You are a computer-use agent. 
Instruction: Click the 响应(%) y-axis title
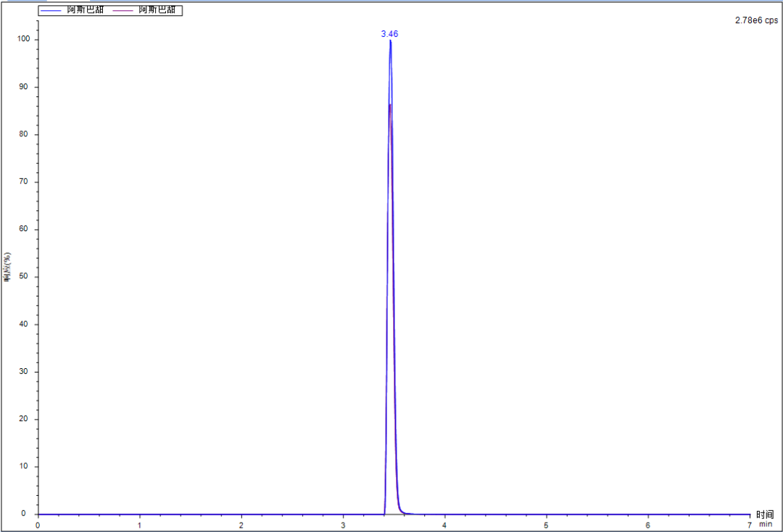(7, 268)
